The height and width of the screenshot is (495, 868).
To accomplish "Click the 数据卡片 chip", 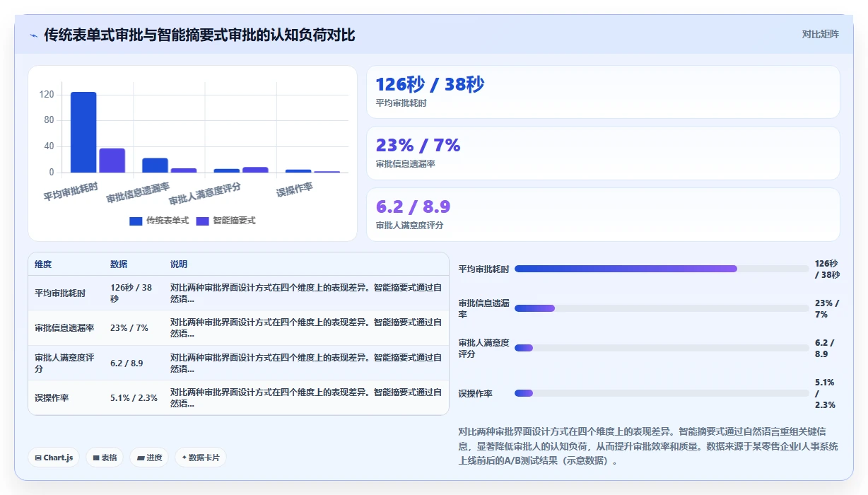I will (201, 458).
